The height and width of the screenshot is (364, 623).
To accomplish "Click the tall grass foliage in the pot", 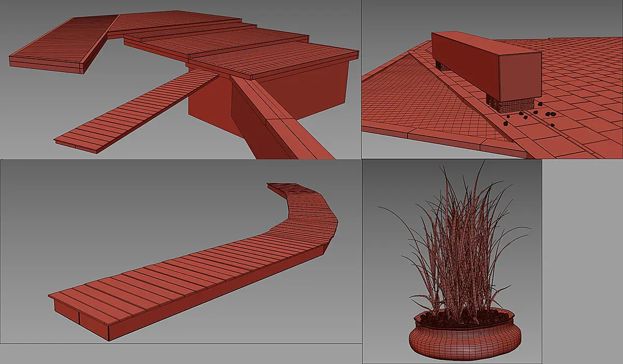I will (462, 239).
